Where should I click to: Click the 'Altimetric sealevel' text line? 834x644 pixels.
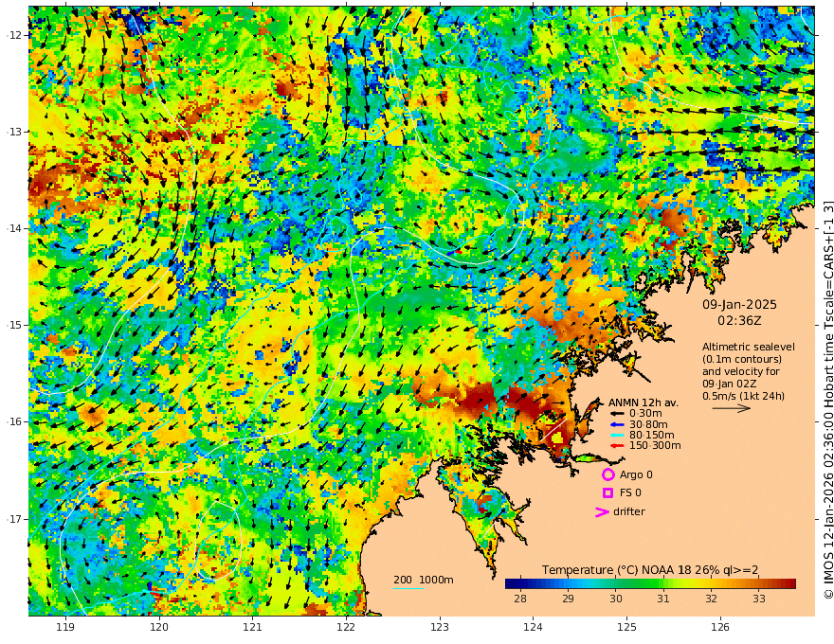tap(749, 347)
